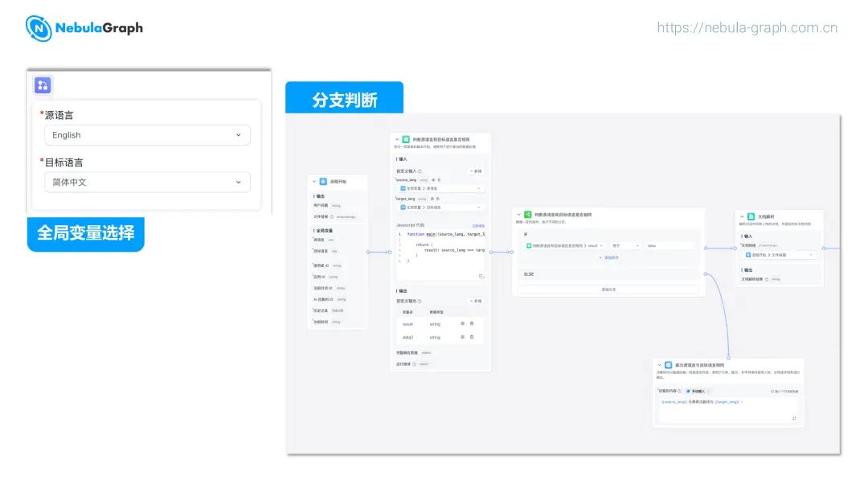The width and height of the screenshot is (868, 489).
Task: Click the 全局变量选择 label
Action: point(86,233)
